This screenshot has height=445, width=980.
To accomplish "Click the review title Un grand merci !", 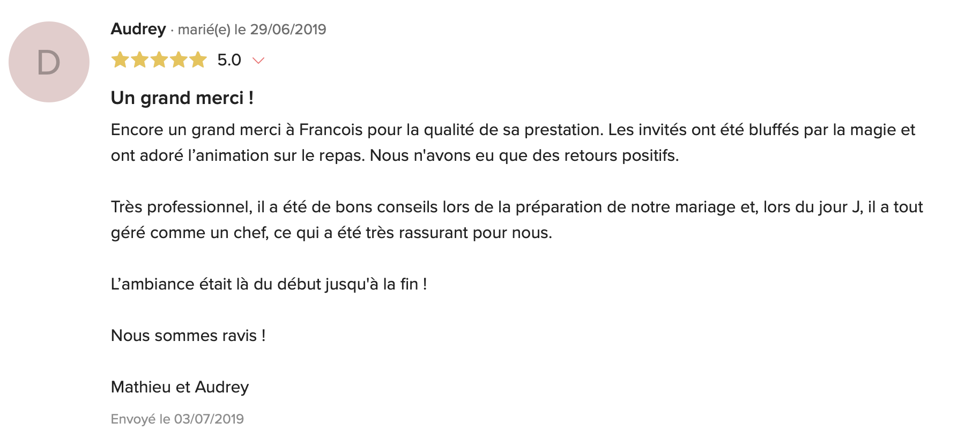I will [182, 98].
